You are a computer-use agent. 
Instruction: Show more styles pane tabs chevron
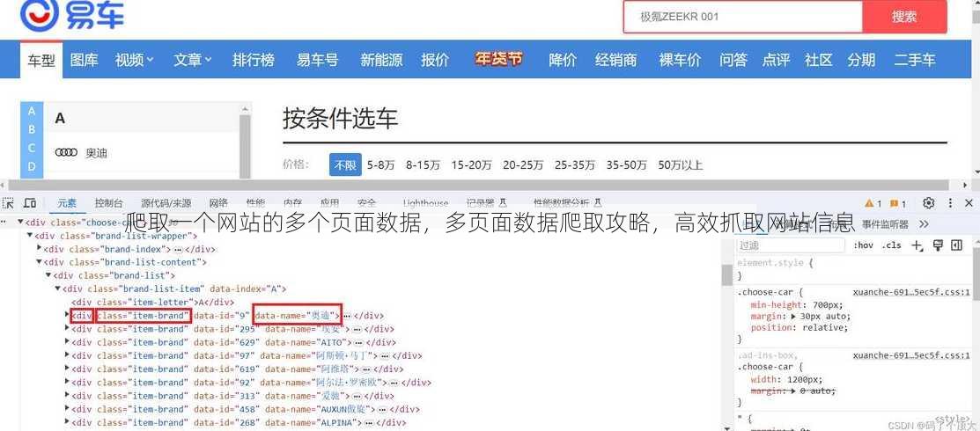(925, 223)
